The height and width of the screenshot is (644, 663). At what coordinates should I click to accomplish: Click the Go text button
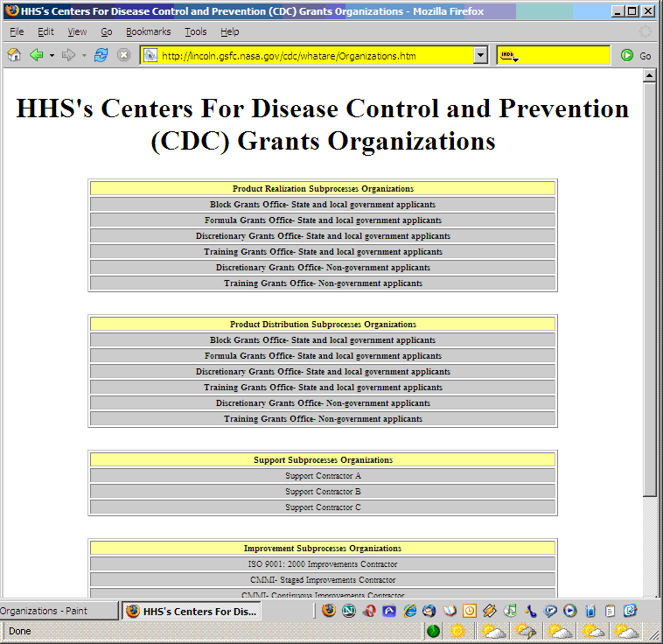[645, 56]
